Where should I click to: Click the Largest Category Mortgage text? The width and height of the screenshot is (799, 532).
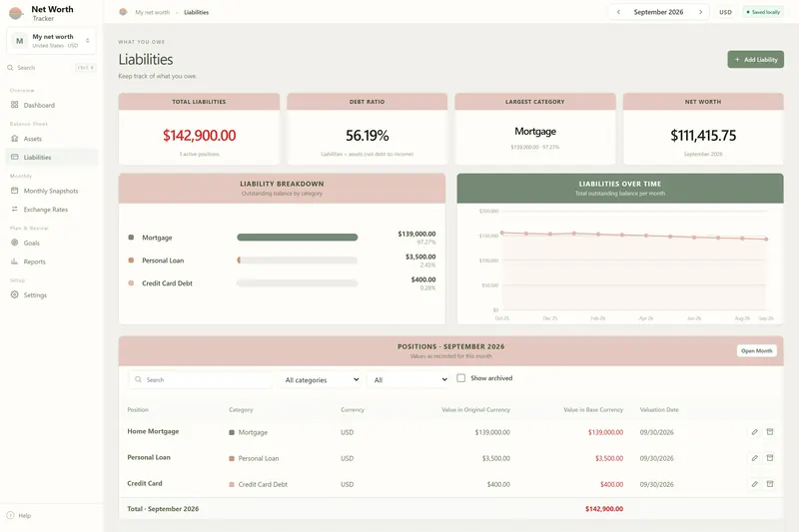click(x=535, y=131)
